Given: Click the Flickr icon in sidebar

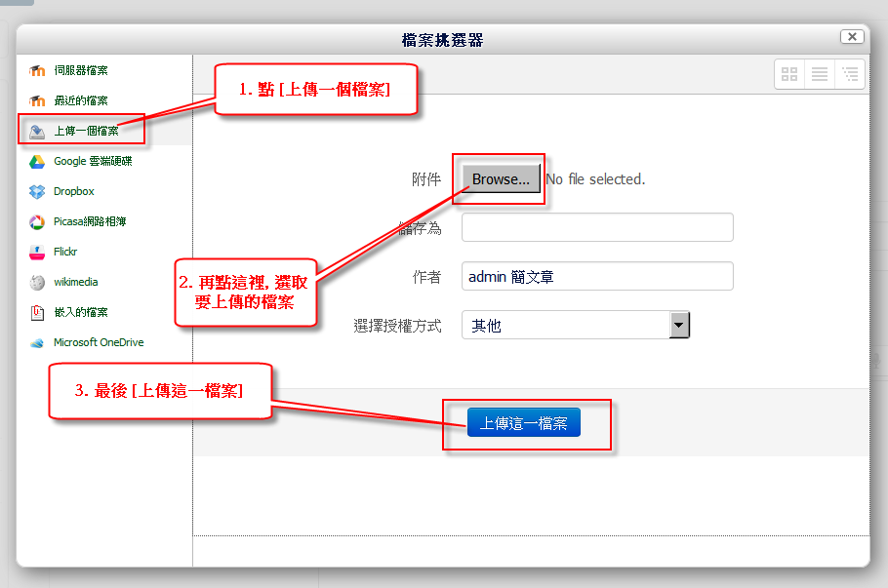Looking at the screenshot, I should [x=37, y=252].
